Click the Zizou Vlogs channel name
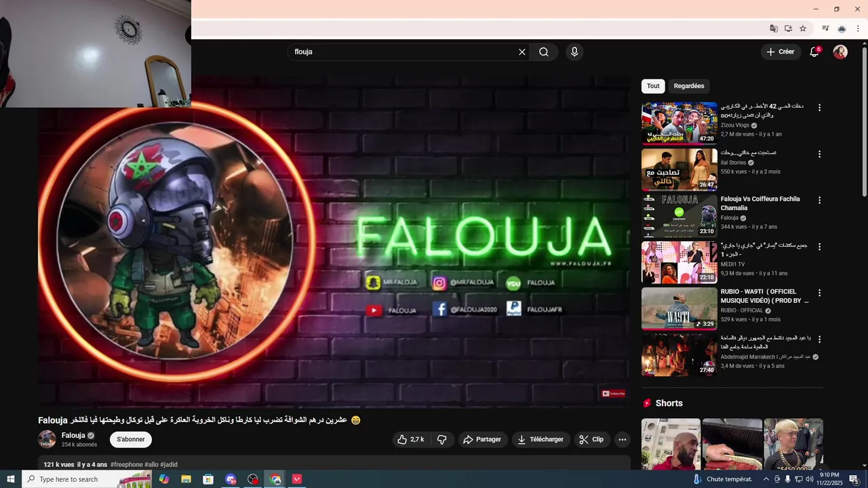The height and width of the screenshot is (488, 868). [735, 125]
